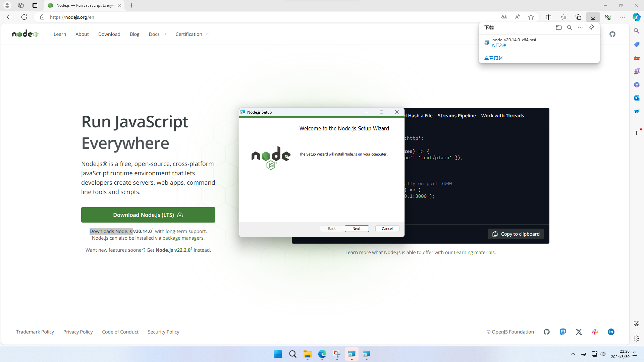Pin the downloads panel
Image resolution: width=644 pixels, height=362 pixels.
pos(591,27)
